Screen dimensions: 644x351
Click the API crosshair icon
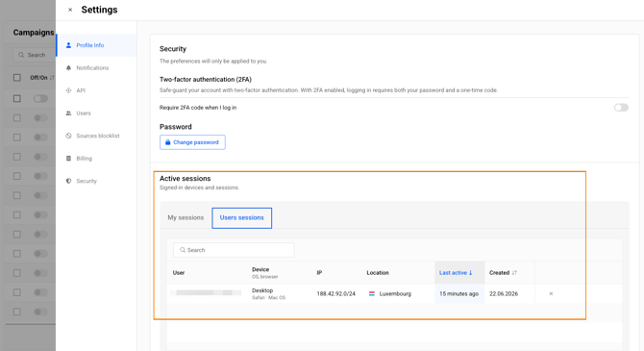point(68,90)
